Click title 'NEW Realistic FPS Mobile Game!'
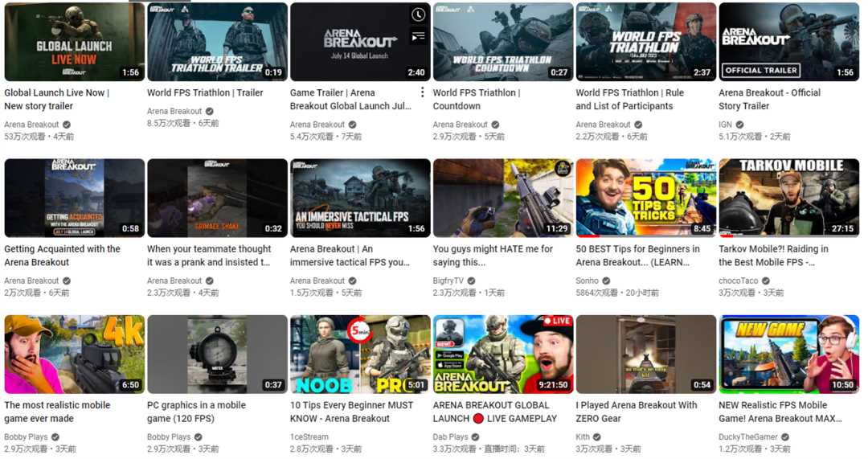Screen dimensions: 868x459 [x=780, y=412]
